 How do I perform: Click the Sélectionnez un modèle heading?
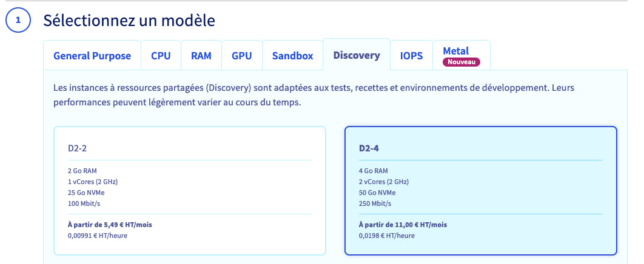tap(129, 21)
